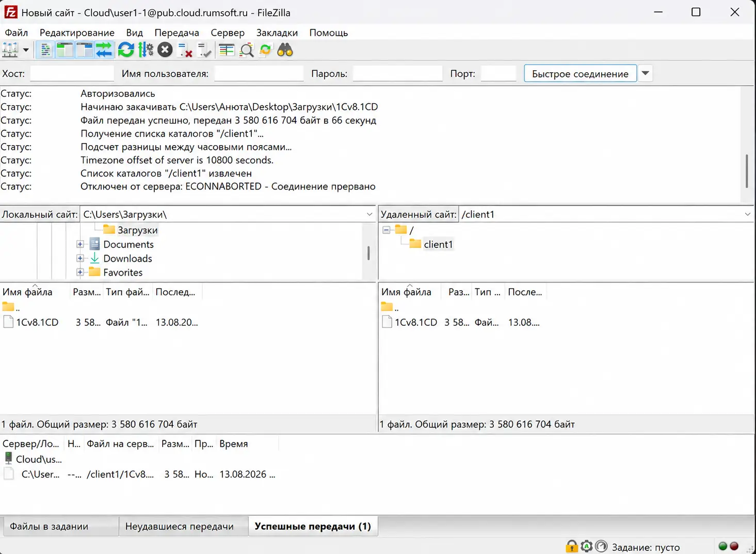Open the Site Manager dropdown arrow

pyautogui.click(x=26, y=50)
